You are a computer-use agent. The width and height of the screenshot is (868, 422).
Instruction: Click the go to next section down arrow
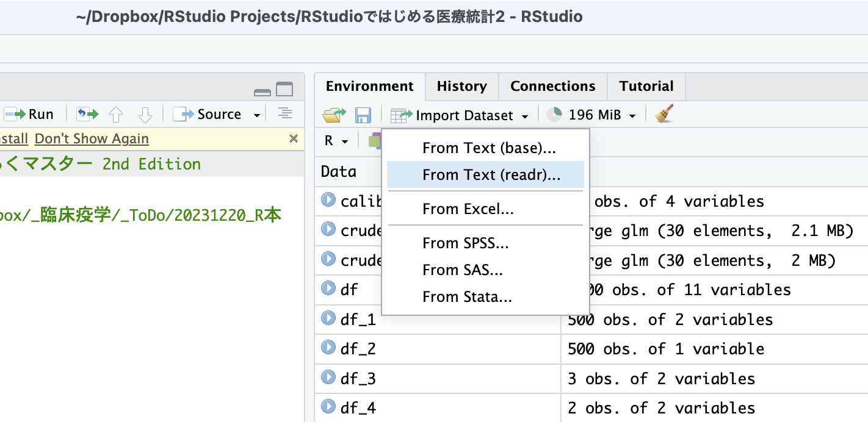point(145,115)
